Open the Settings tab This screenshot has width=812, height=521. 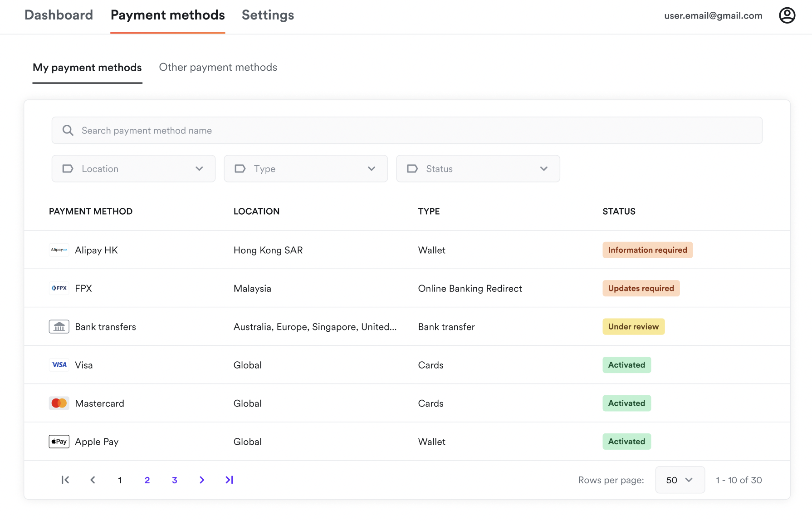(x=268, y=15)
